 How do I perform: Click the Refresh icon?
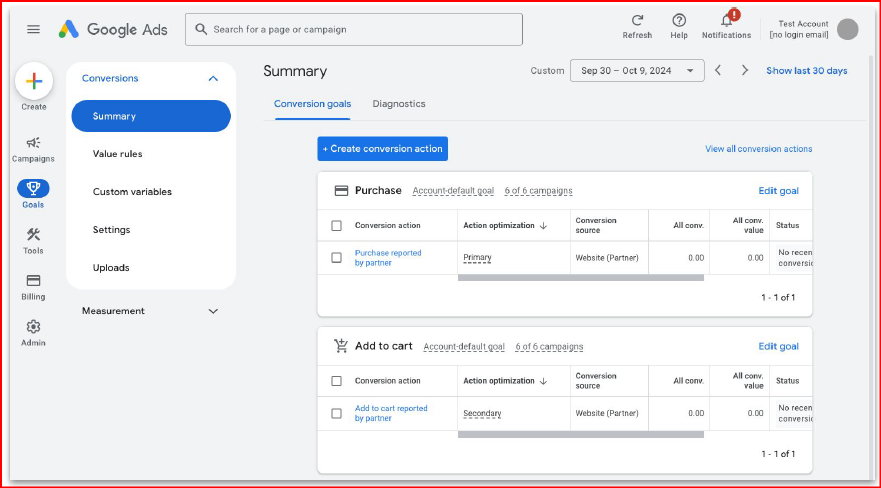click(637, 21)
